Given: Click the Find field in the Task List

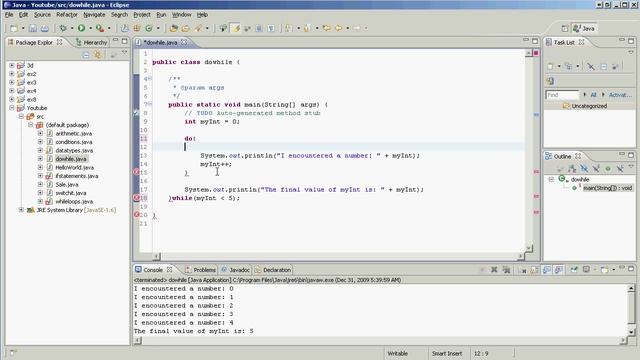Looking at the screenshot, I should [562, 95].
